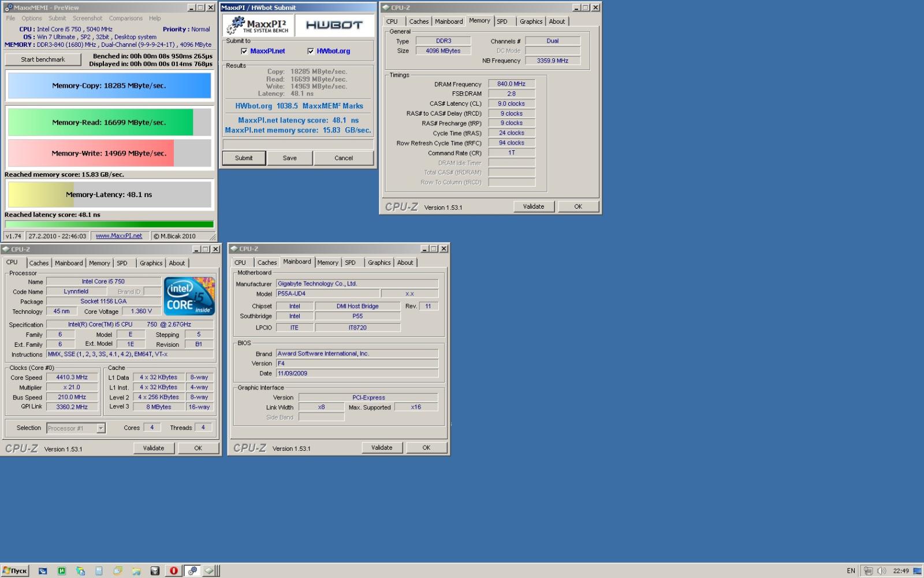
Task: Select Mainboard tab in CPU-Z processor window
Action: click(x=69, y=263)
